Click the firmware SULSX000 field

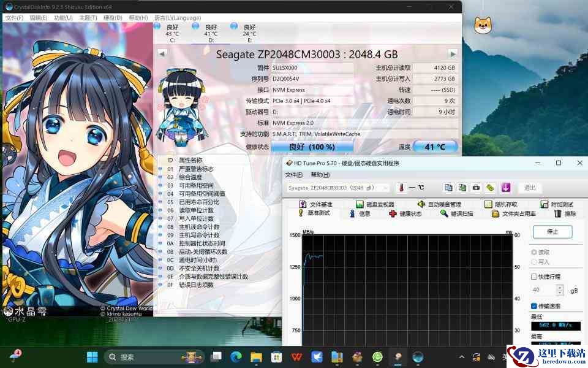312,68
